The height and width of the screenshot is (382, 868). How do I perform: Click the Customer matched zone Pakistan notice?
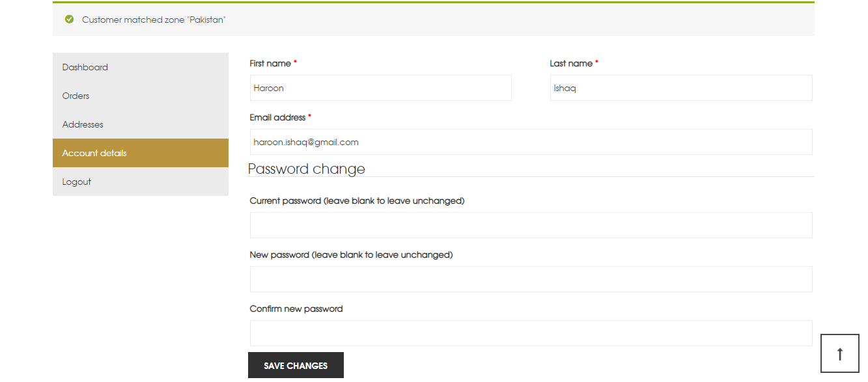point(154,20)
